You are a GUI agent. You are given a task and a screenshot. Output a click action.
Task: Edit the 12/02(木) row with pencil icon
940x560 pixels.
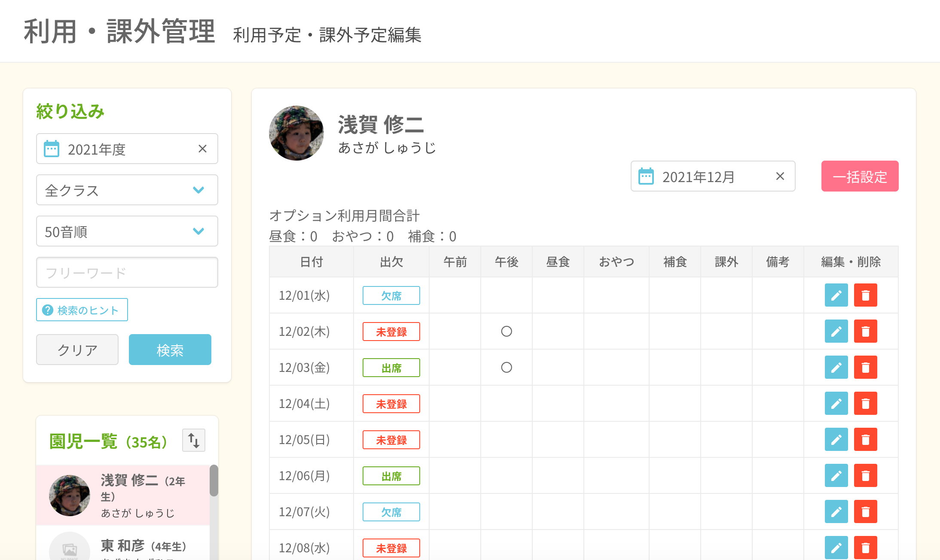[836, 331]
